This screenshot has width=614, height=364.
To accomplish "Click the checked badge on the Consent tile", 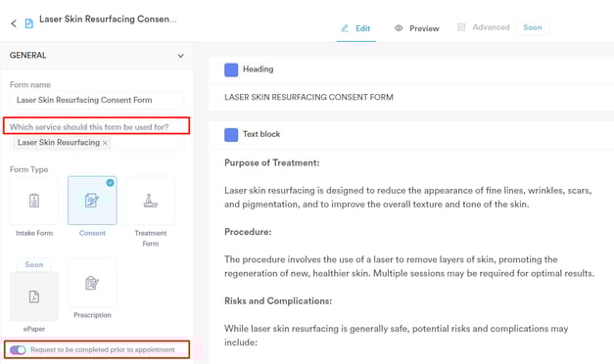I will pyautogui.click(x=111, y=182).
